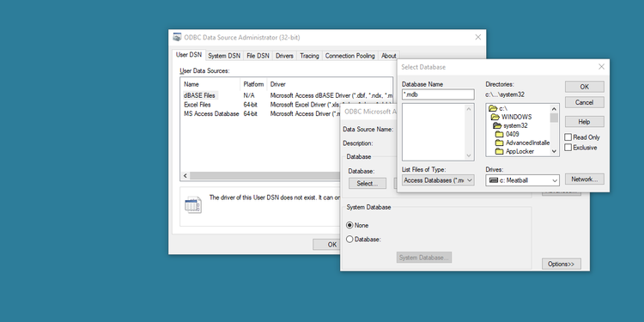Select the AppLocker folder
Screen dimensions: 644x322
coord(515,151)
